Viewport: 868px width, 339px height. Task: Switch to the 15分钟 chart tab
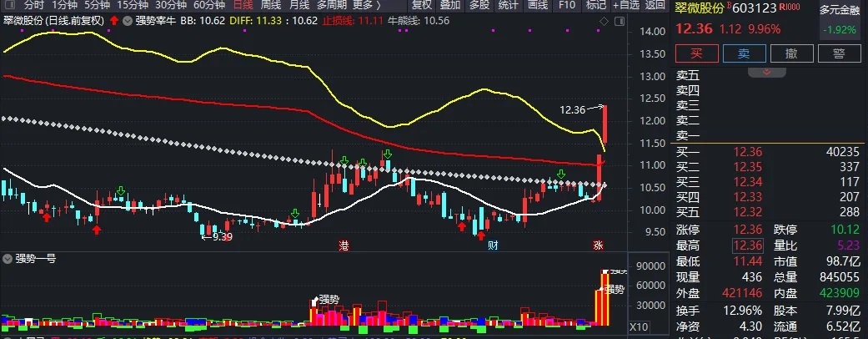(x=133, y=5)
